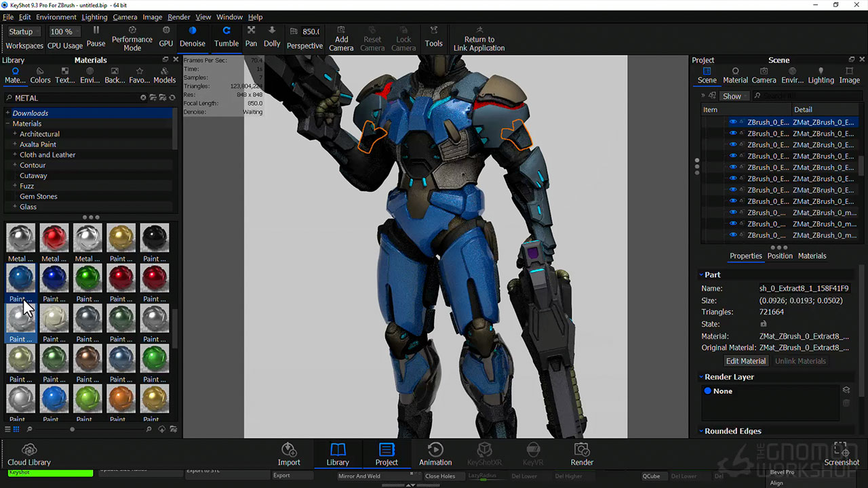Open the Cloud Library
Screen dimensions: 868x488
click(29, 454)
